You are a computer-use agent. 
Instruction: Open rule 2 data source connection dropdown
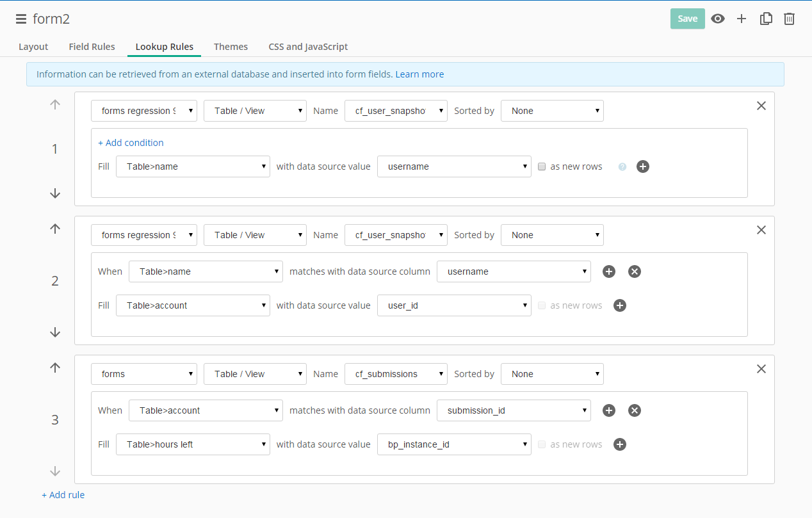144,235
